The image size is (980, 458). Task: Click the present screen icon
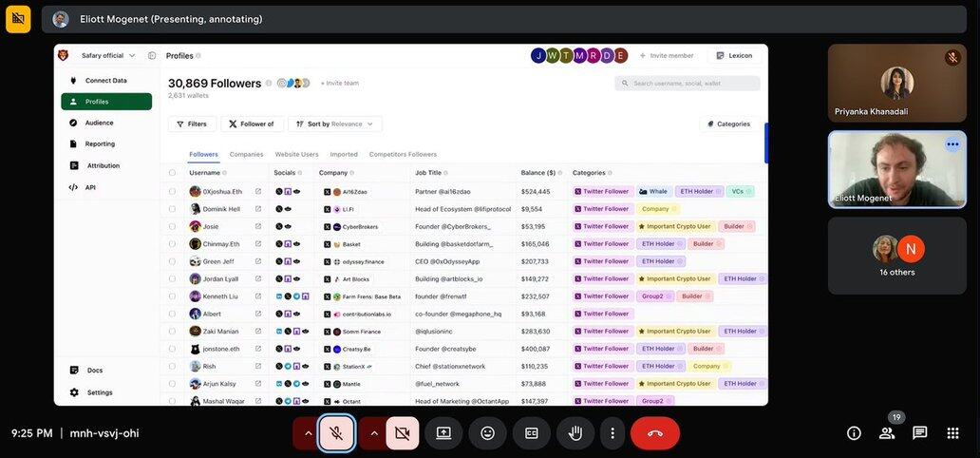[443, 433]
